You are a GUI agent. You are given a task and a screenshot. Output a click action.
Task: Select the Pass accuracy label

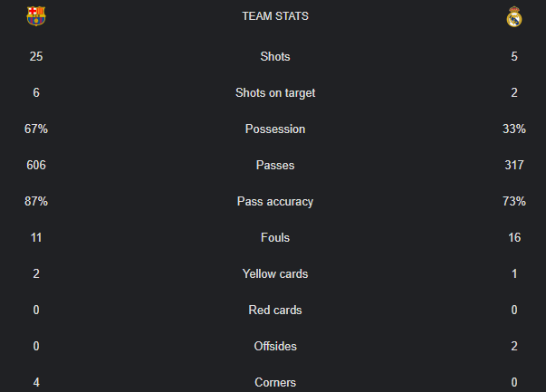coord(275,202)
